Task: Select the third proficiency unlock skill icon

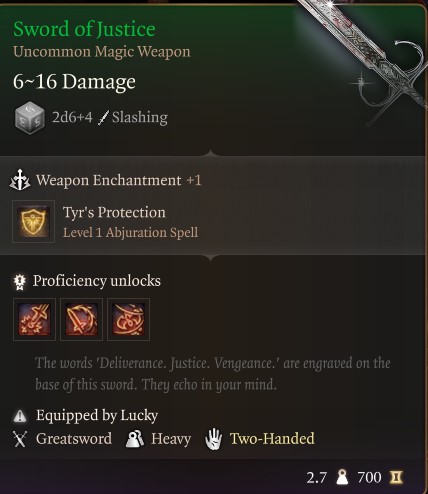Action: (128, 319)
